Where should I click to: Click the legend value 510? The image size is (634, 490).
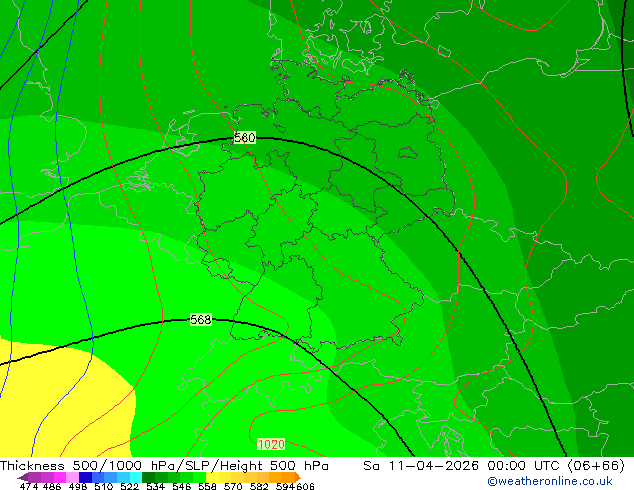tap(104, 486)
